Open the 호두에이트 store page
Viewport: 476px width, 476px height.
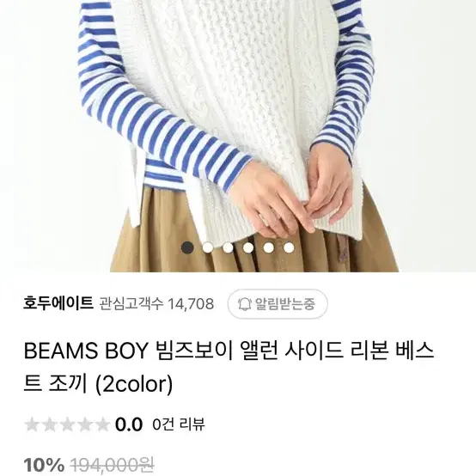[58, 303]
